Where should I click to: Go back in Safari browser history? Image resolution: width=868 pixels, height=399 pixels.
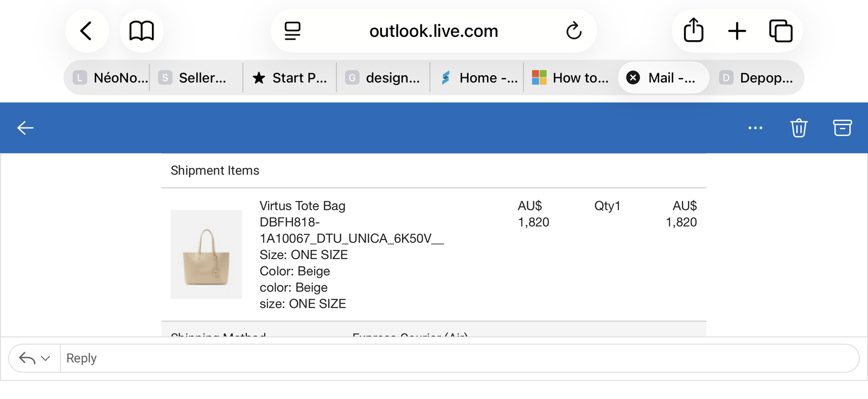click(86, 31)
